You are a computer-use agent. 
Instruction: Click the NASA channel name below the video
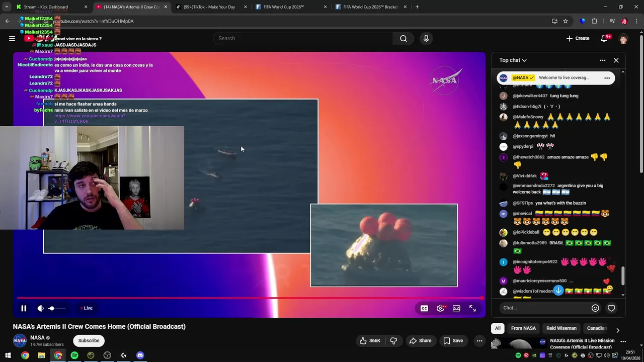pyautogui.click(x=37, y=338)
